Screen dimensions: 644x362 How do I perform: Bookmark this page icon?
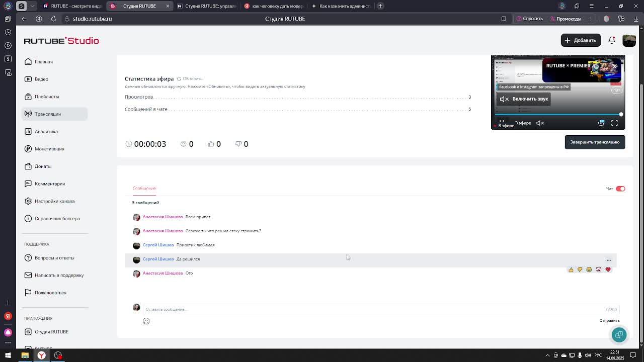504,19
